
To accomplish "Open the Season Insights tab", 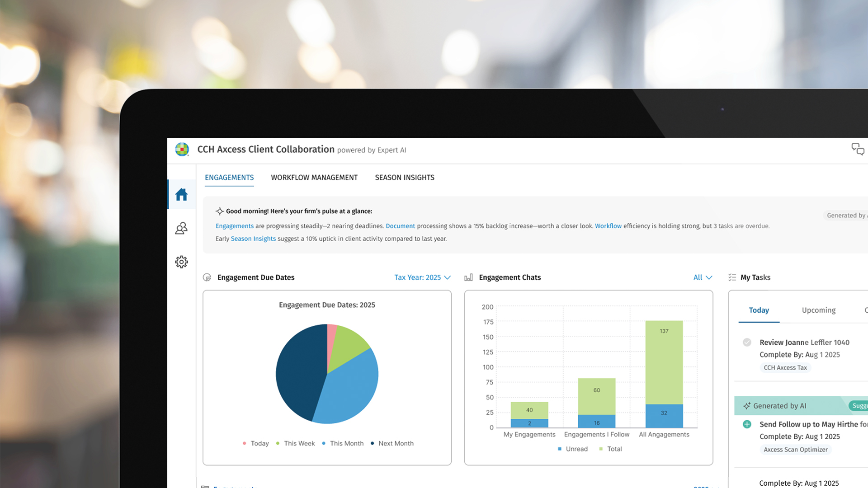I will point(405,178).
